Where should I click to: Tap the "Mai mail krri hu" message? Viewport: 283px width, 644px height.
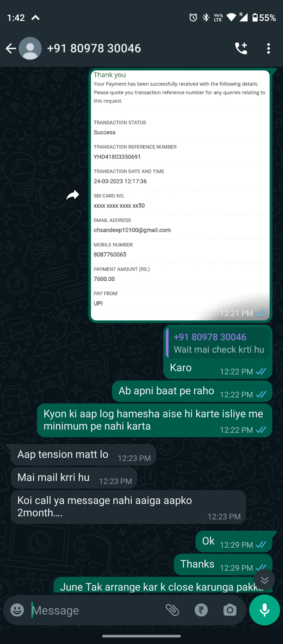[x=74, y=478]
